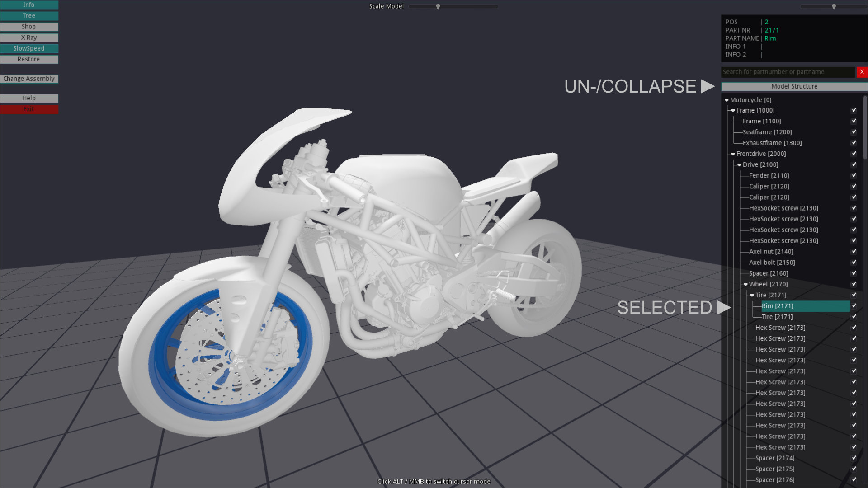Collapse the Motorcycle [0] root node
The image size is (868, 488).
tap(726, 100)
